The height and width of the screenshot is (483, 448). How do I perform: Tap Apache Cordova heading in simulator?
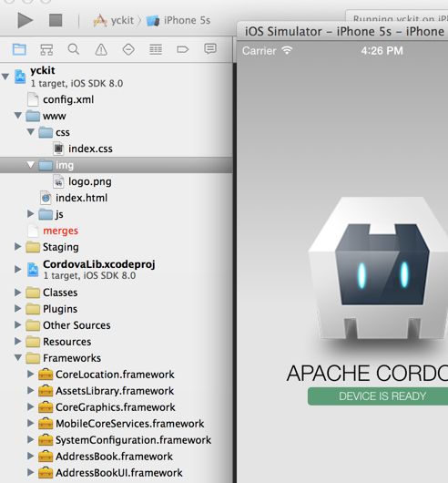coord(367,373)
